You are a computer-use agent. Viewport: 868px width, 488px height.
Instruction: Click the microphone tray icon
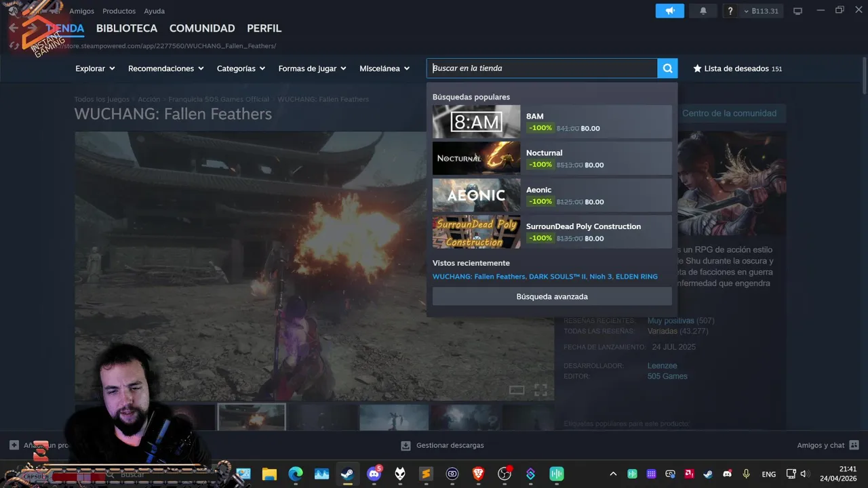tap(746, 474)
